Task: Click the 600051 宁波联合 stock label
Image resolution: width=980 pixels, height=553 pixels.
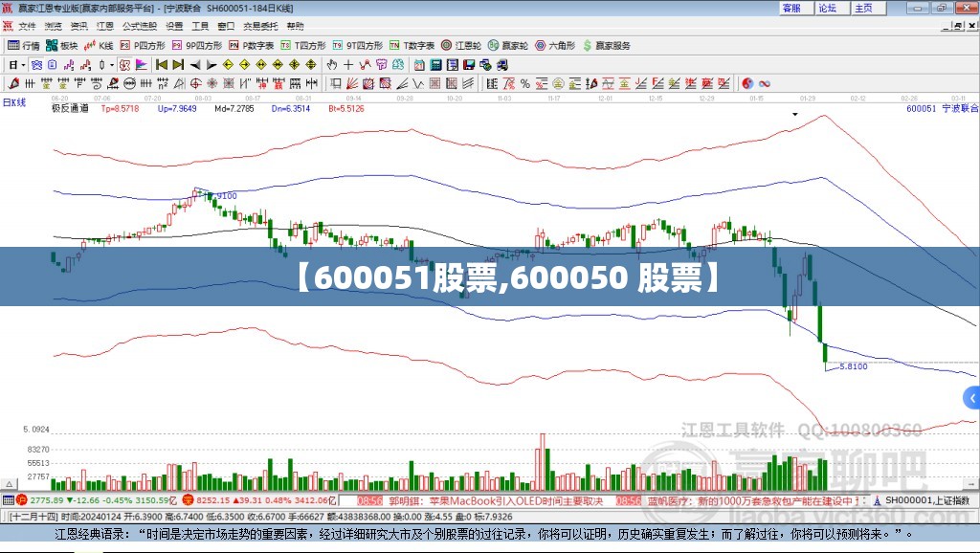Action: pos(942,108)
